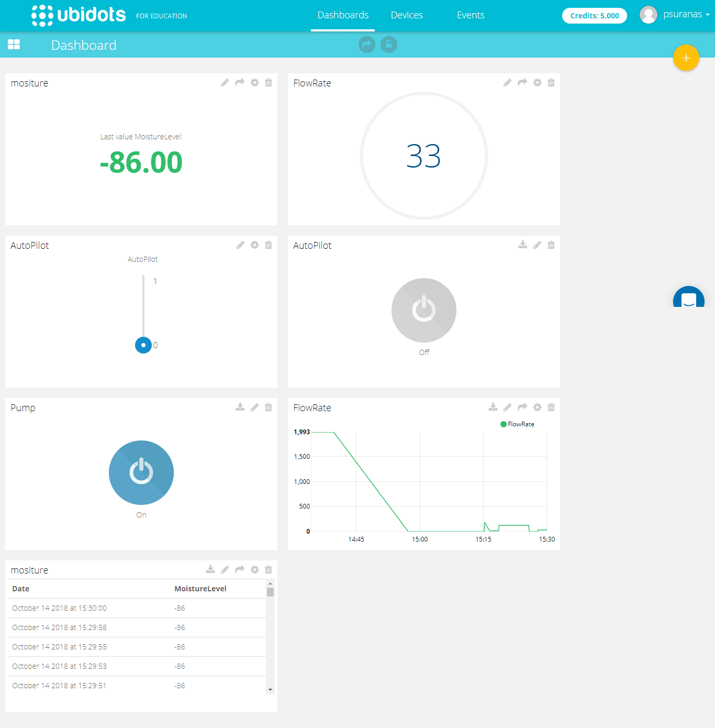Add a new widget with plus button
This screenshot has height=728, width=715.
coord(686,58)
